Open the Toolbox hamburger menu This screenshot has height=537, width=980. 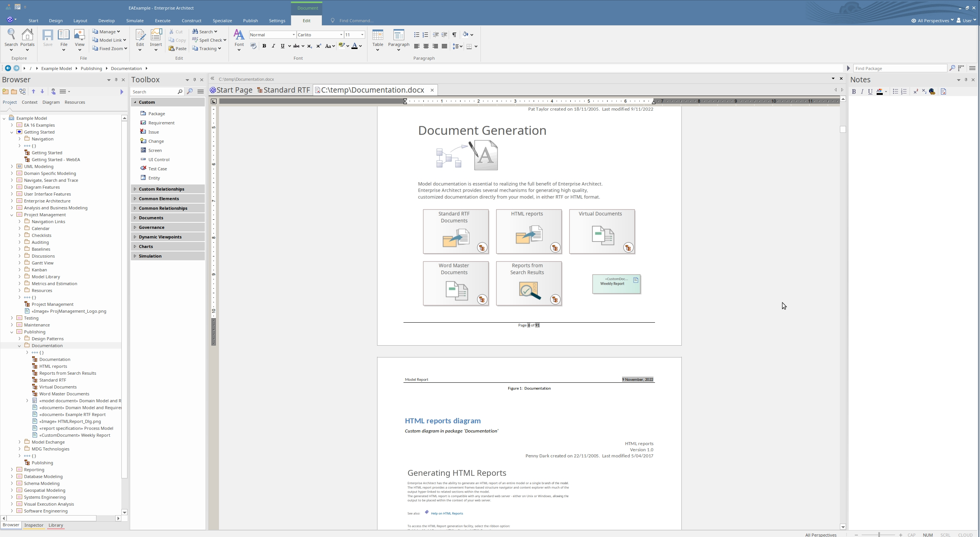tap(201, 91)
